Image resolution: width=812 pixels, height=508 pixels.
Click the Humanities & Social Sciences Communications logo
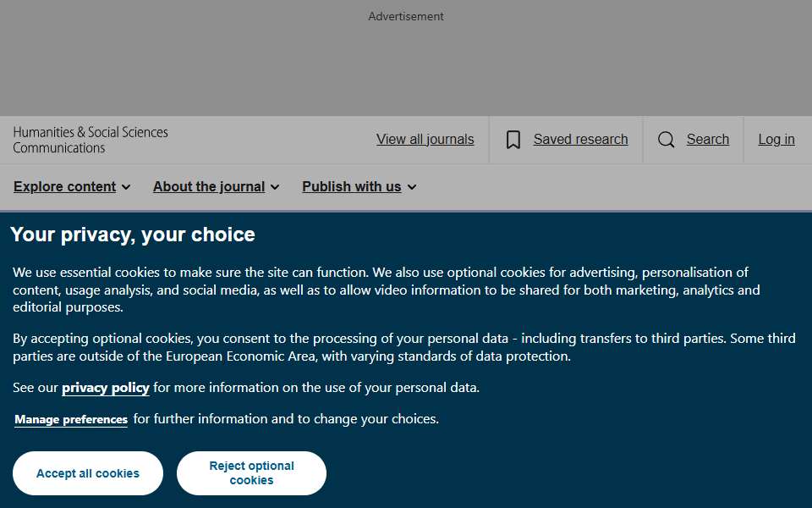pyautogui.click(x=91, y=140)
